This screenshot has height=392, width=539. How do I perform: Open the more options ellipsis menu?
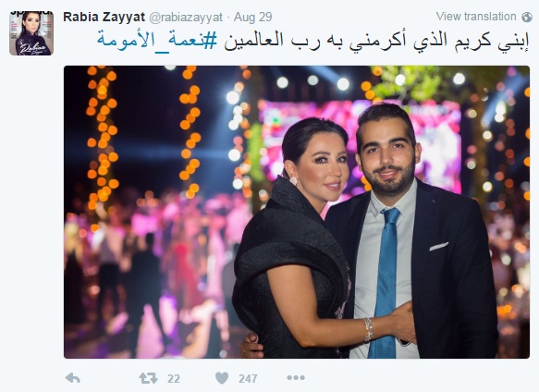296,378
